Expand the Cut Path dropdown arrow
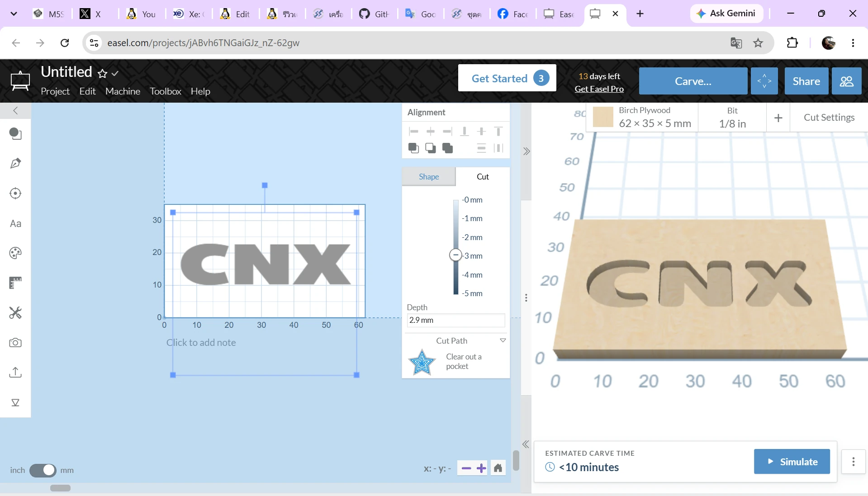This screenshot has height=496, width=868. pos(503,340)
